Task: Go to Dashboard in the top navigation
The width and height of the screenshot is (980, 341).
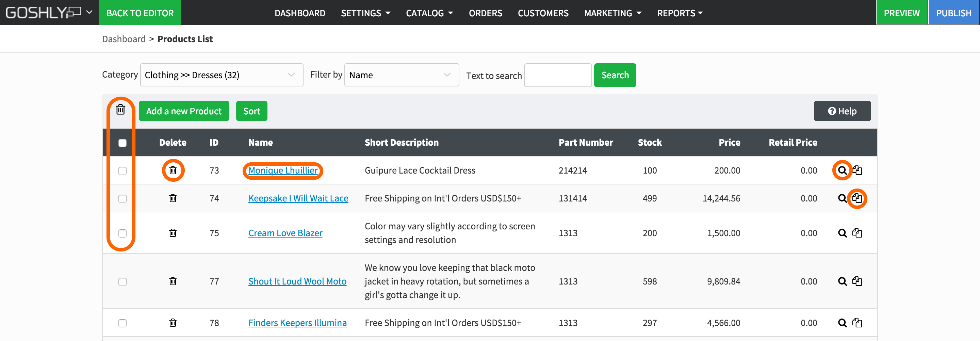Action: (300, 13)
